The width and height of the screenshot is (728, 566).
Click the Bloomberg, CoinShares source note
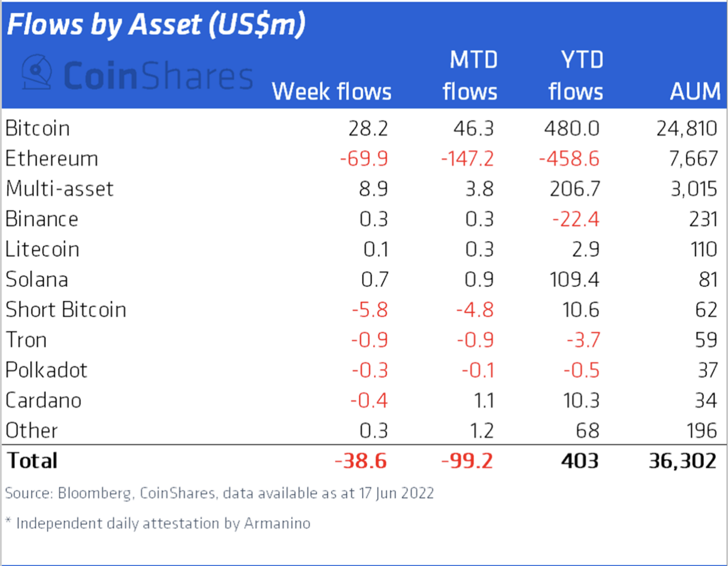click(x=219, y=493)
